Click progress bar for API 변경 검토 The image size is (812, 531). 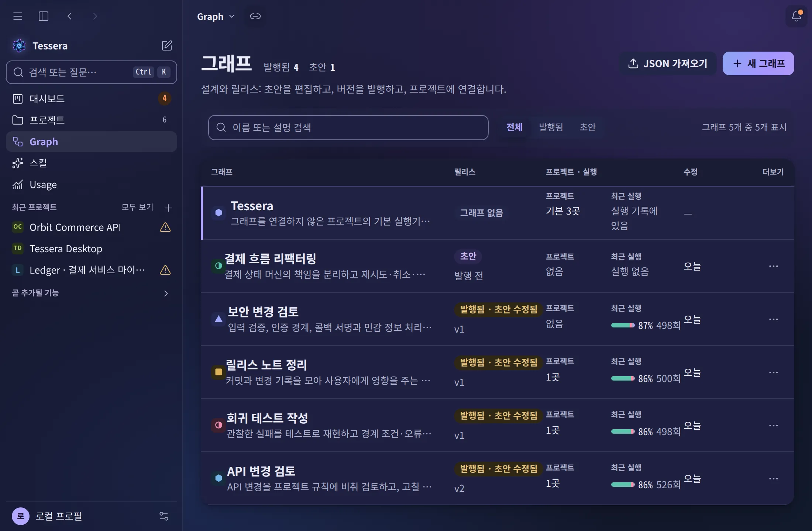tap(623, 485)
